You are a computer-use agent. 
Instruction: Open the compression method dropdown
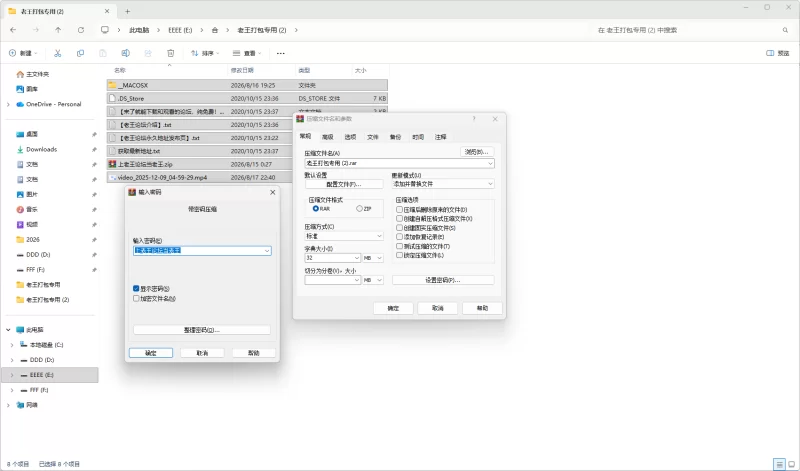point(344,236)
